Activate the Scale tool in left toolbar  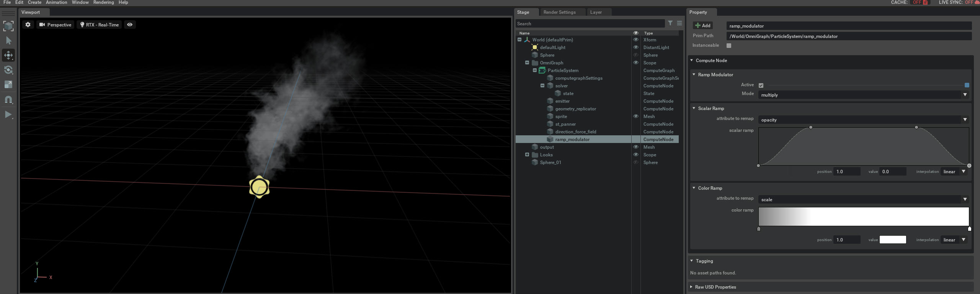(8, 84)
